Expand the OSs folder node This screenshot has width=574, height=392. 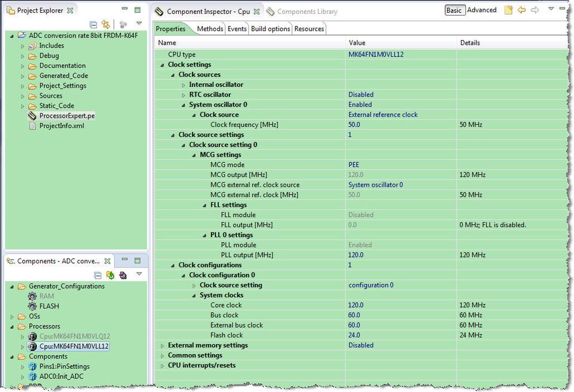click(12, 317)
